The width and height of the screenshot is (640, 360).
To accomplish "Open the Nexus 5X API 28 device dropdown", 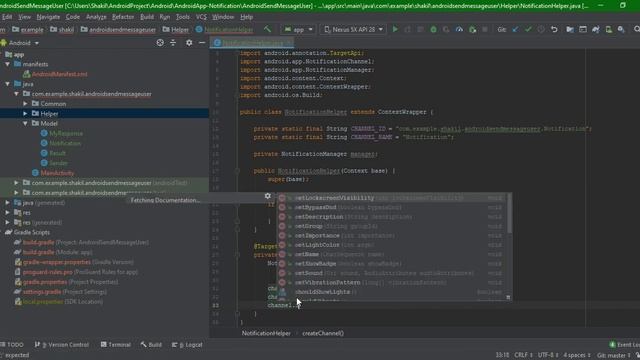I will click(x=353, y=29).
